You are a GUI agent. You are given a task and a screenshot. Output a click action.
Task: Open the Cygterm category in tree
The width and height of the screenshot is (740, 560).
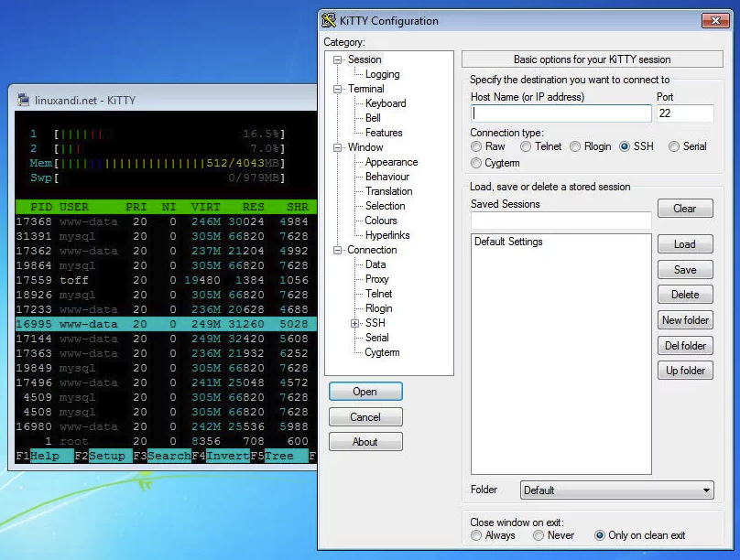[x=382, y=352]
